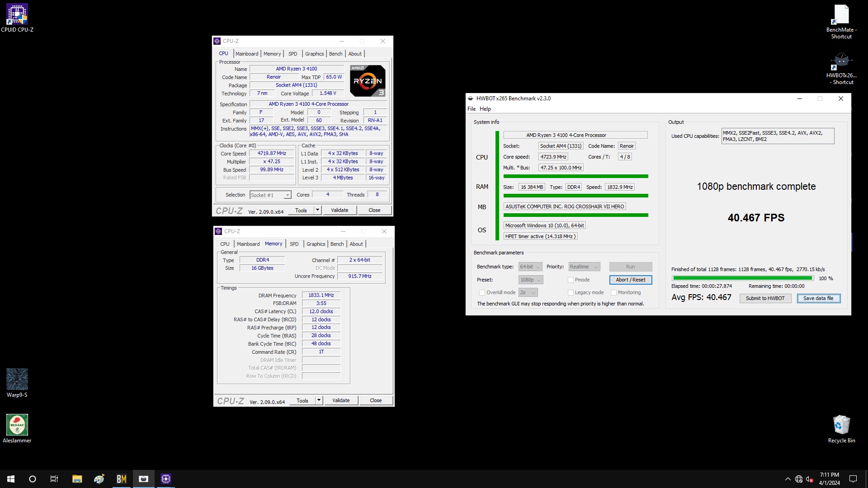Show hidden system tray icons
Screen dimensions: 868x488
(x=788, y=479)
